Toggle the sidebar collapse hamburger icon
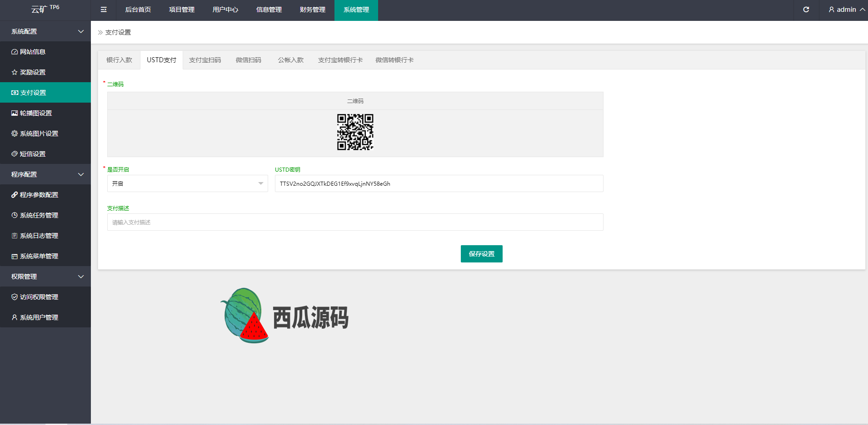 pos(104,10)
